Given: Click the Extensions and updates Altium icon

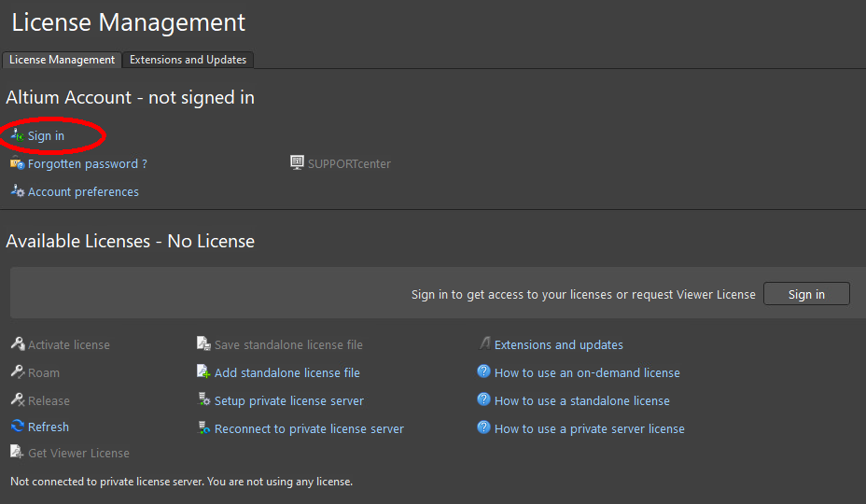Looking at the screenshot, I should click(484, 343).
